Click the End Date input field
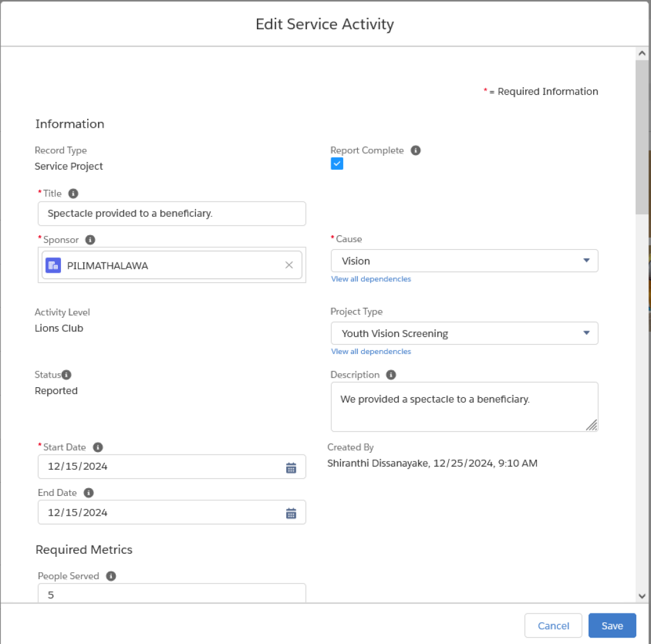 click(172, 512)
